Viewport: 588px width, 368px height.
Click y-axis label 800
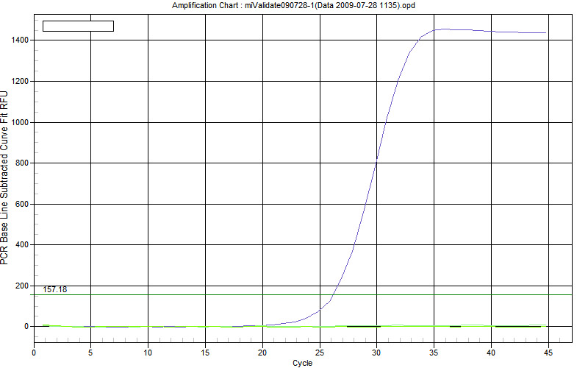(22, 163)
